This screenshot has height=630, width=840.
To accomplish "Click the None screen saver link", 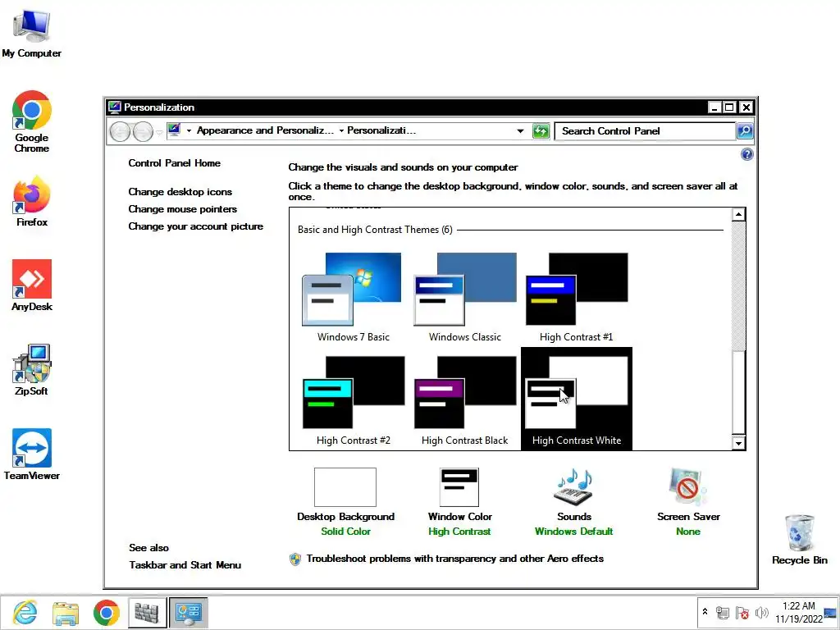I will (x=688, y=532).
